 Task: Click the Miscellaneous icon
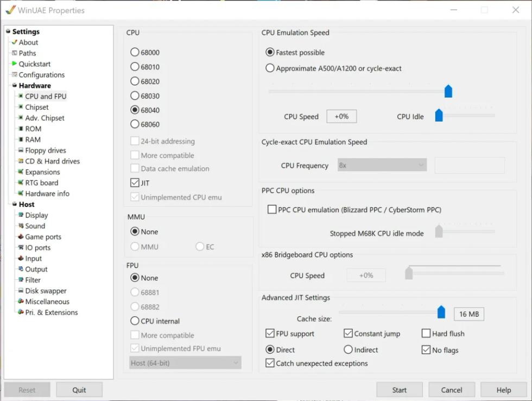pyautogui.click(x=21, y=302)
